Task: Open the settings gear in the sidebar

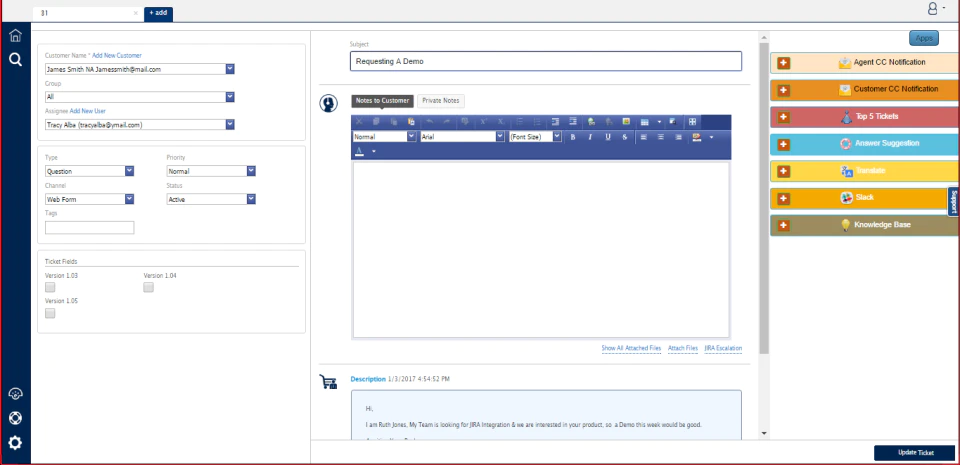Action: coord(15,443)
